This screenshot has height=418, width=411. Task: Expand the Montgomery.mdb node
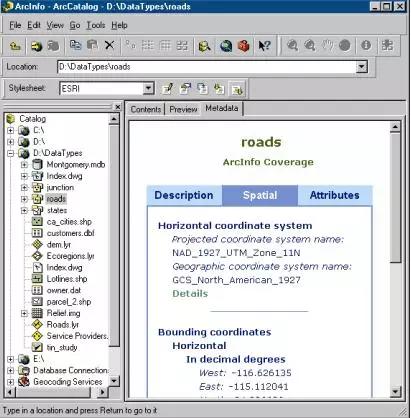[24, 165]
